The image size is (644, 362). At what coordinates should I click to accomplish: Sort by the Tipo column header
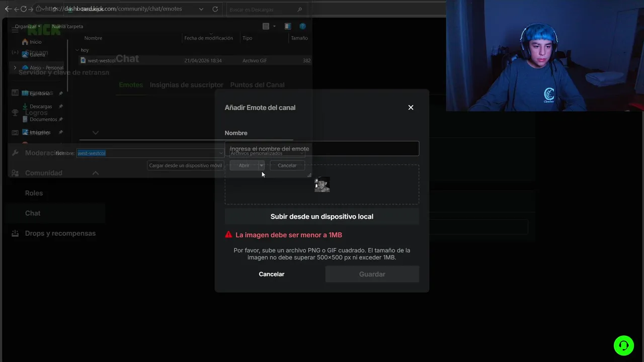[x=248, y=38]
